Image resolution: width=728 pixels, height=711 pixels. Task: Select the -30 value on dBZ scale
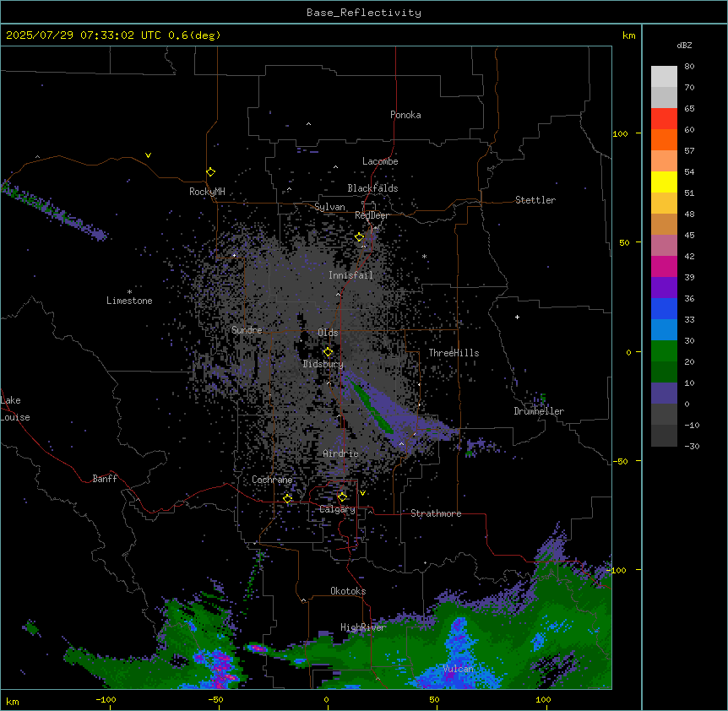(692, 446)
